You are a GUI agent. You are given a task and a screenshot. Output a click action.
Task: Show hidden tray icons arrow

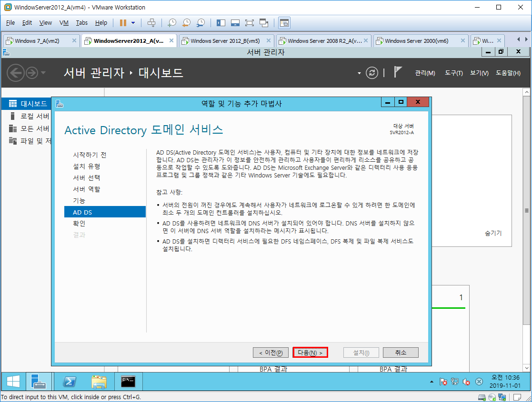pyautogui.click(x=432, y=382)
